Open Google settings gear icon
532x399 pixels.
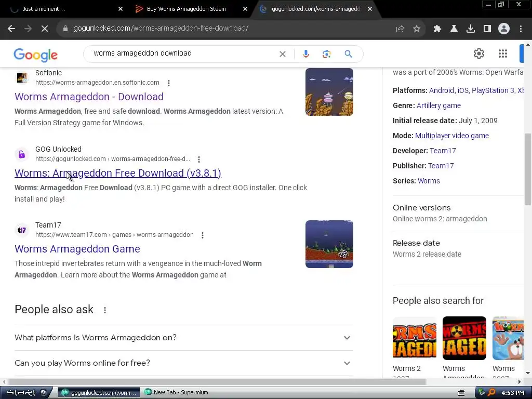click(478, 54)
